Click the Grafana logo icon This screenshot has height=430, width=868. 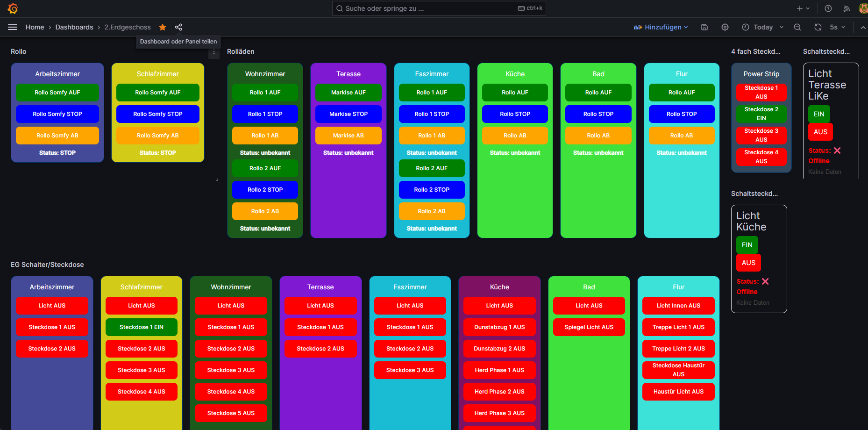13,8
